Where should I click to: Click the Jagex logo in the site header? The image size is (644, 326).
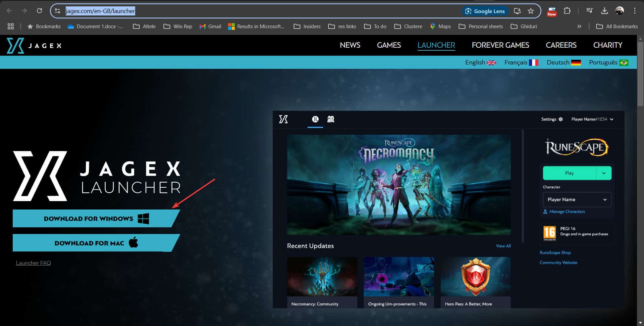tap(34, 45)
